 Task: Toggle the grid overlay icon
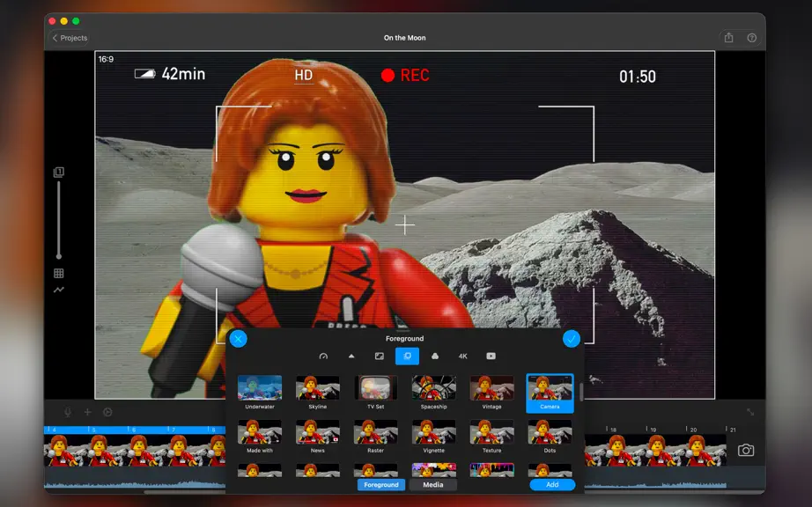tap(58, 273)
